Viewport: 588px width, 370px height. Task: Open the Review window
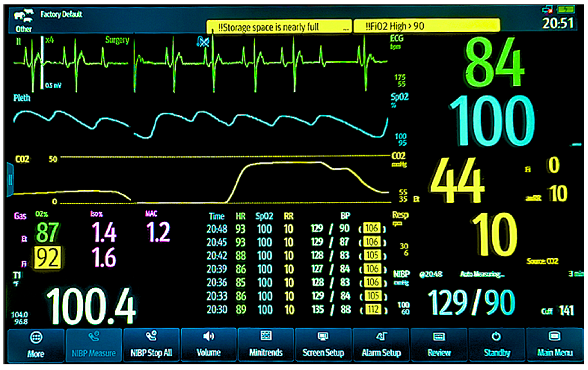(x=439, y=345)
